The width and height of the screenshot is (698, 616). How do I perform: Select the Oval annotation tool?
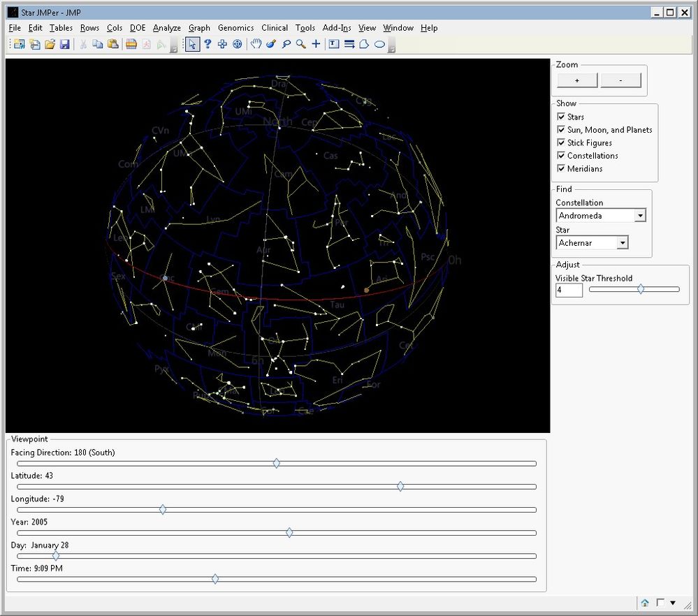coord(379,44)
